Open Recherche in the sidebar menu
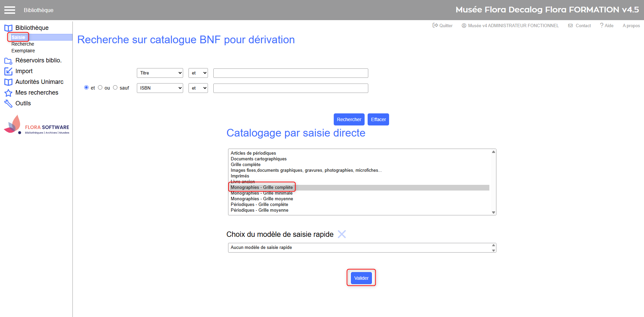Image resolution: width=644 pixels, height=317 pixels. pyautogui.click(x=23, y=44)
